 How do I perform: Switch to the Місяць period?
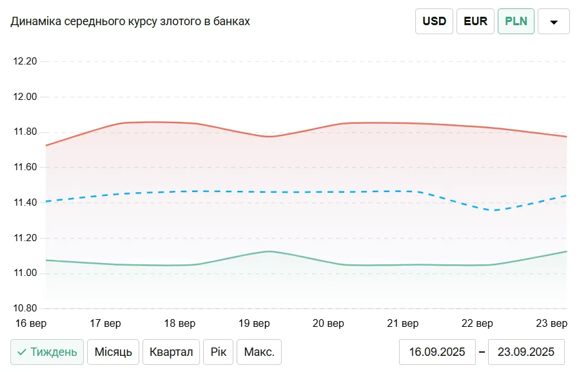113,352
